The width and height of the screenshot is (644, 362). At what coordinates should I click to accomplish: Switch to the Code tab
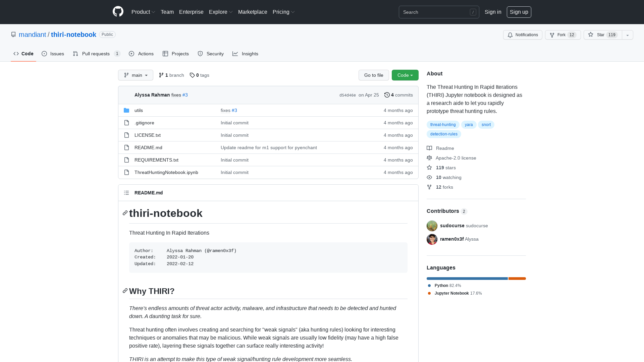[23, 54]
